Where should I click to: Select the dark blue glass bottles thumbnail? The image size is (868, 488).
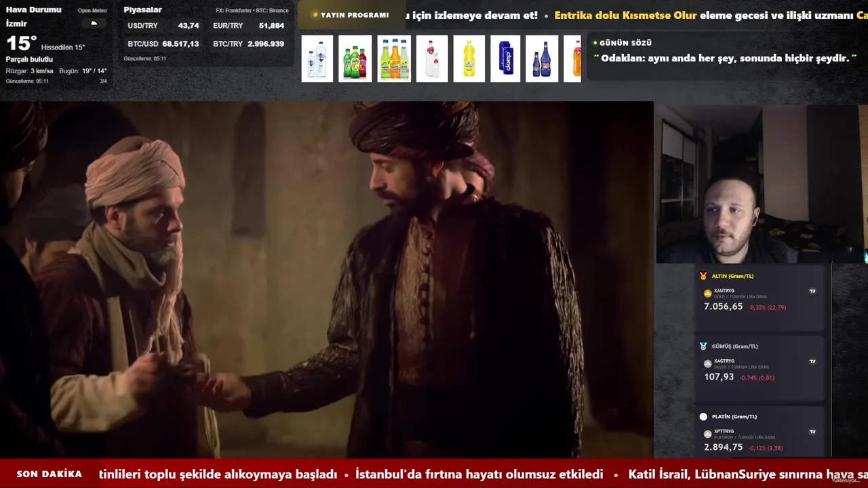coord(542,59)
